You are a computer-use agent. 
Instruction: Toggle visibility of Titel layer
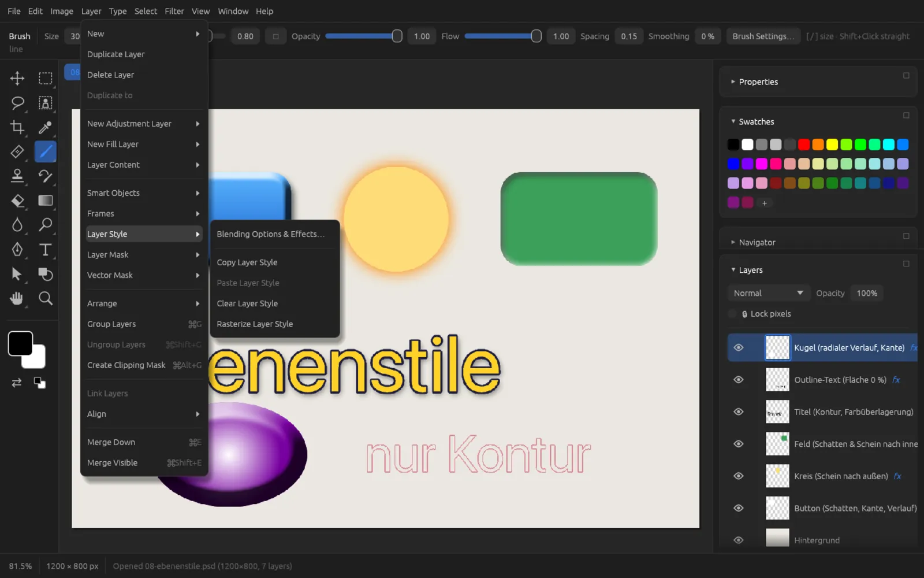[738, 412]
